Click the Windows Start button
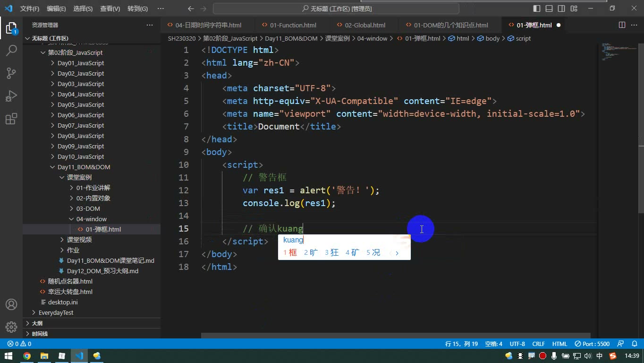Screen dimensions: 644x363 [8, 356]
